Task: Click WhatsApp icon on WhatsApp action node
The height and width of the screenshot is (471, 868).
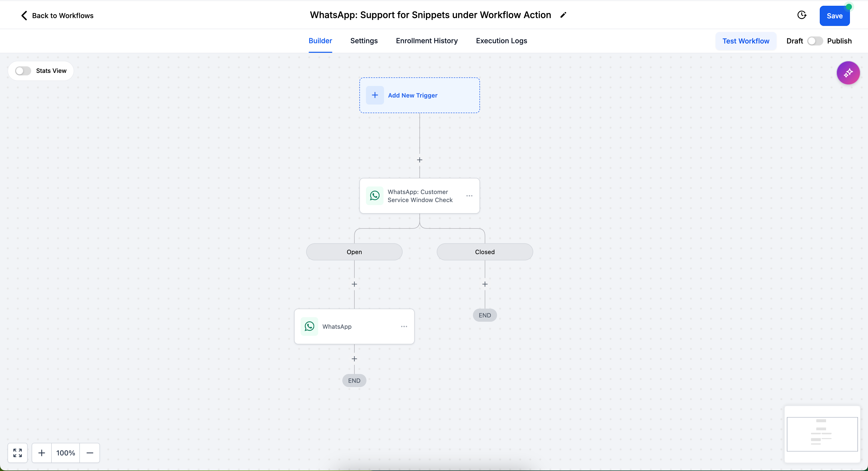Action: coord(309,326)
